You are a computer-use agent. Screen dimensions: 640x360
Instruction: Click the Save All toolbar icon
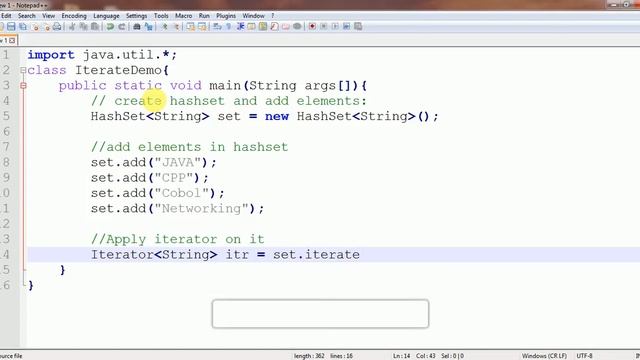23,27
